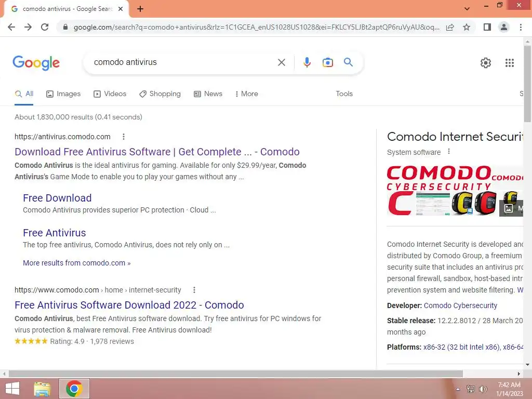Search by image using camera icon

click(x=327, y=62)
